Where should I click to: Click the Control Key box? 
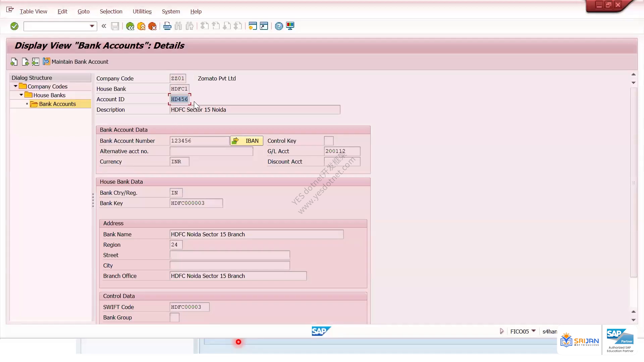(329, 141)
